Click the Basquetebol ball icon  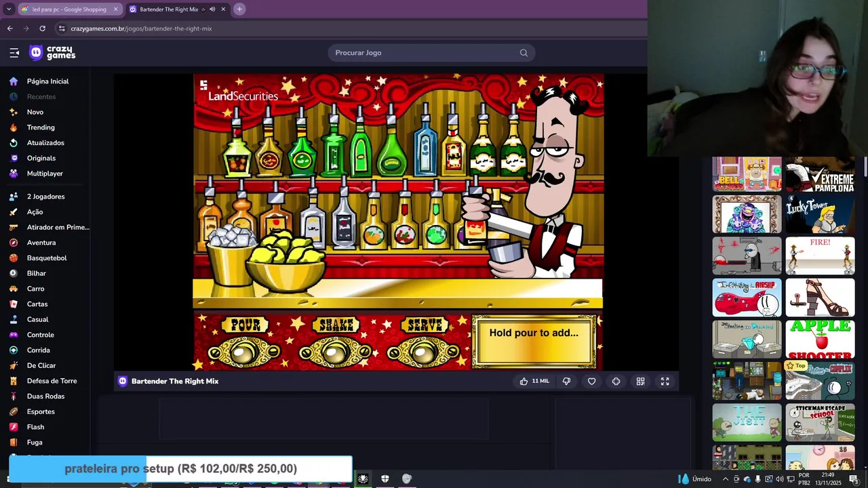(x=14, y=258)
